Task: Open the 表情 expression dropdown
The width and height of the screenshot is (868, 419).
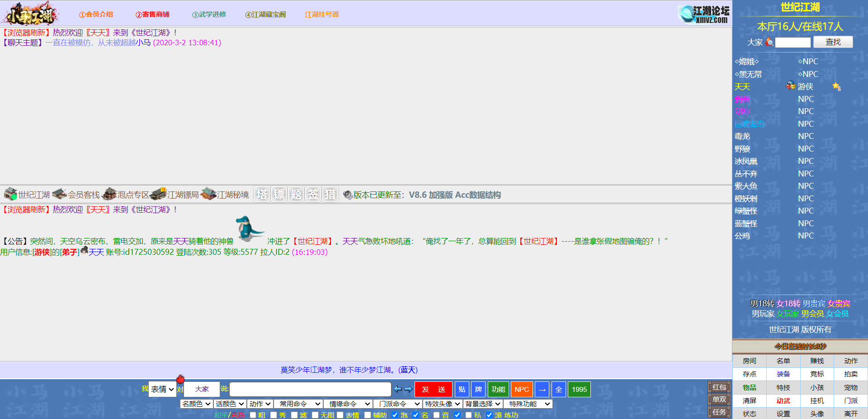Action: (162, 389)
